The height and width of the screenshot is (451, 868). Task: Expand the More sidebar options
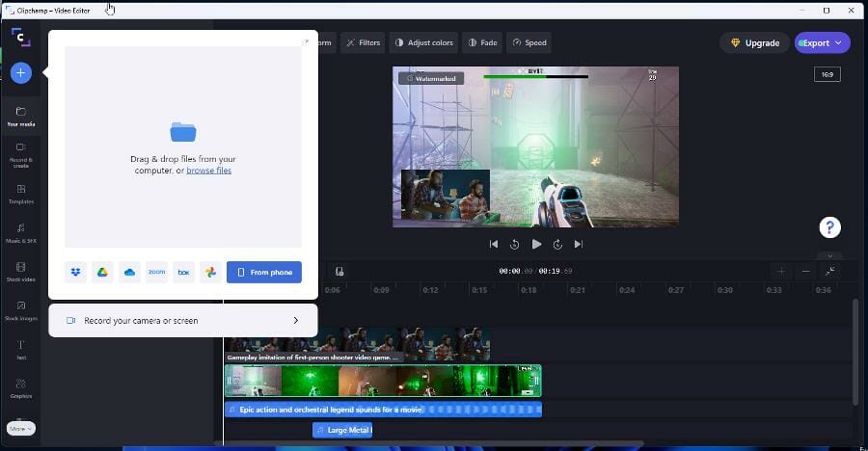(21, 428)
